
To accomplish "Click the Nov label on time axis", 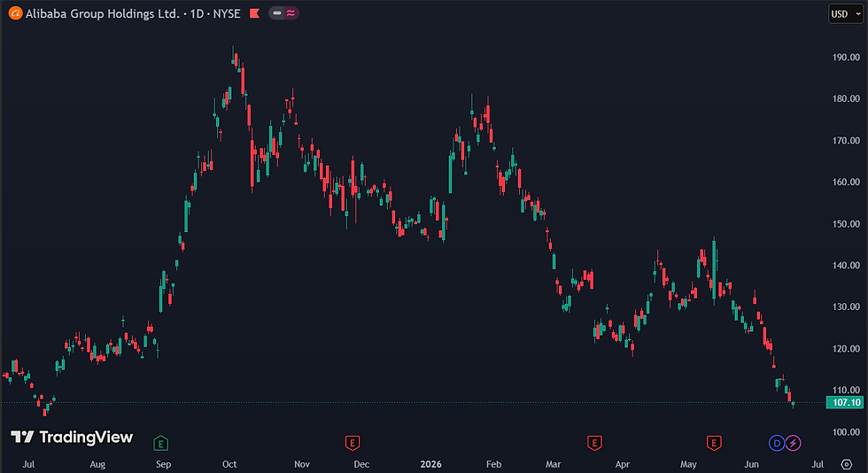I will point(302,464).
